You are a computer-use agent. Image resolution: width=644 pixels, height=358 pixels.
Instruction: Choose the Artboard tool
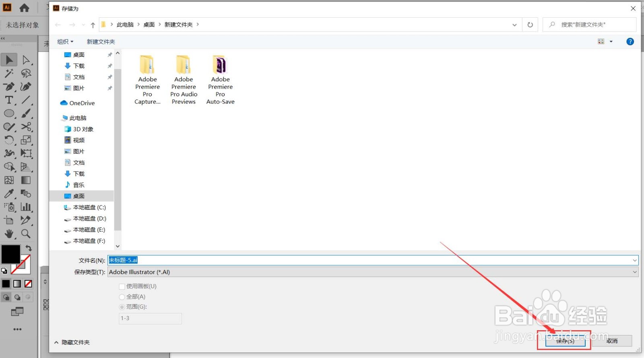[9, 220]
